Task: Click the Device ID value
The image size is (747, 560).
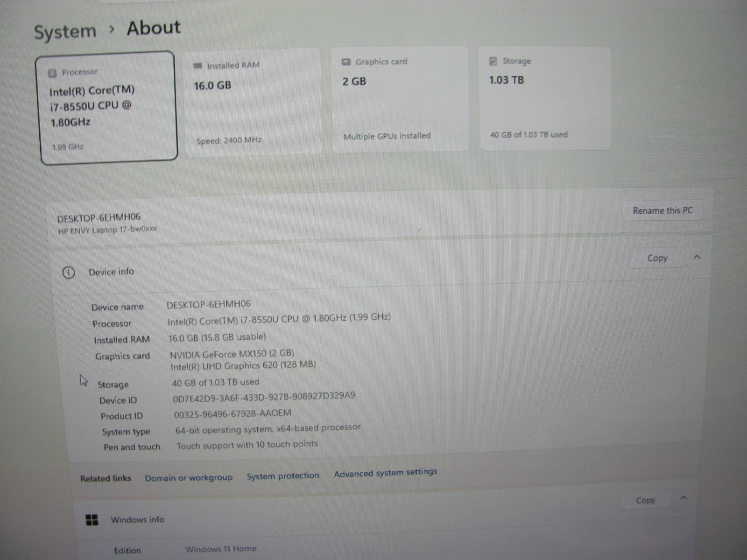Action: (x=264, y=397)
